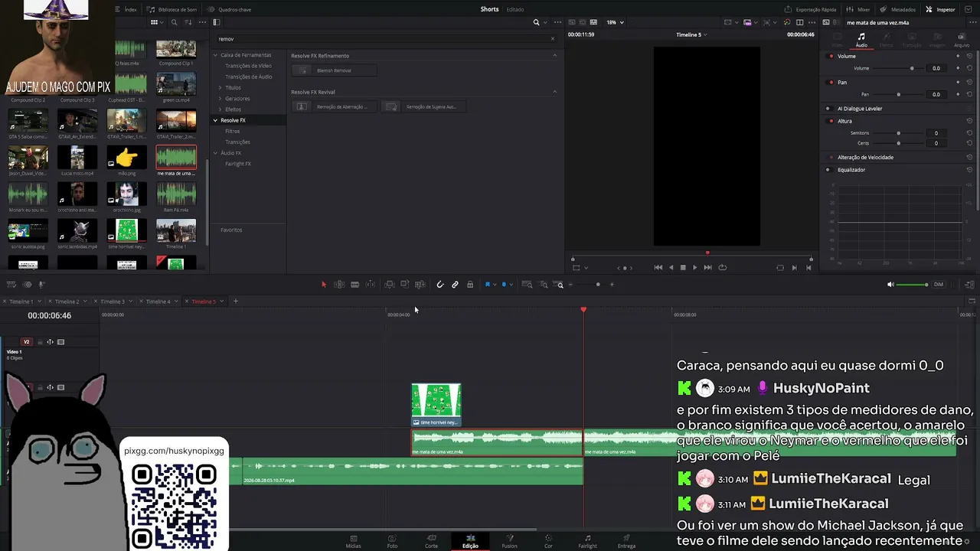The height and width of the screenshot is (551, 980).
Task: Expand the Efeitos category
Action: point(220,109)
